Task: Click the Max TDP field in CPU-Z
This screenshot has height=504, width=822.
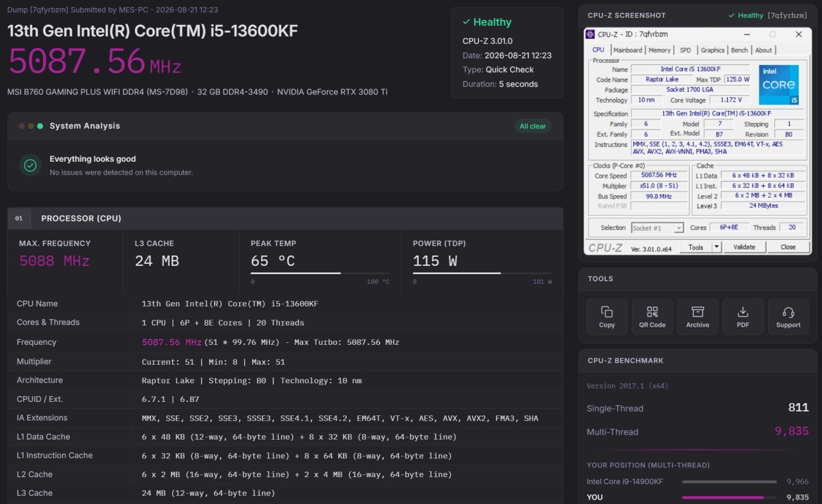Action: (737, 80)
